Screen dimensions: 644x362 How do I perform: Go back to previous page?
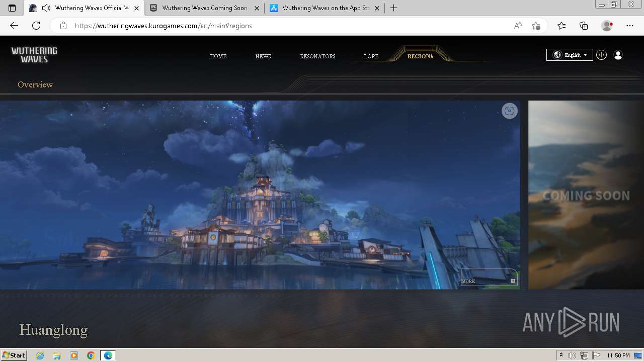pyautogui.click(x=14, y=26)
